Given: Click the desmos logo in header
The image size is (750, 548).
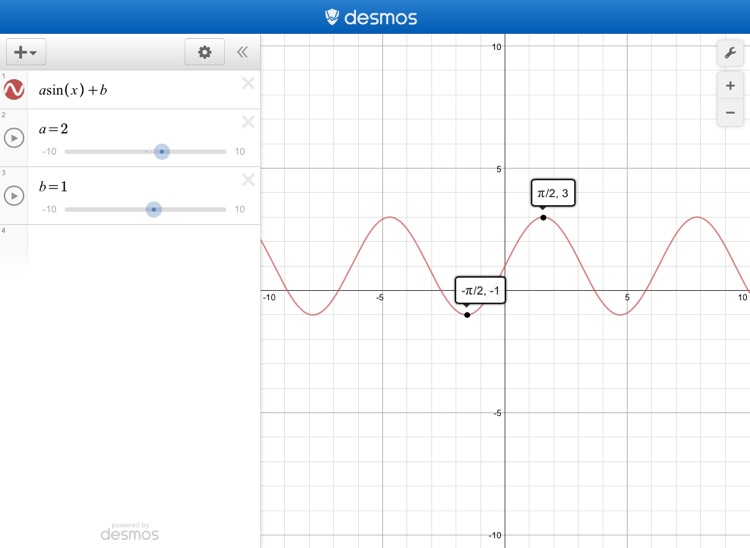Looking at the screenshot, I should click(x=371, y=17).
